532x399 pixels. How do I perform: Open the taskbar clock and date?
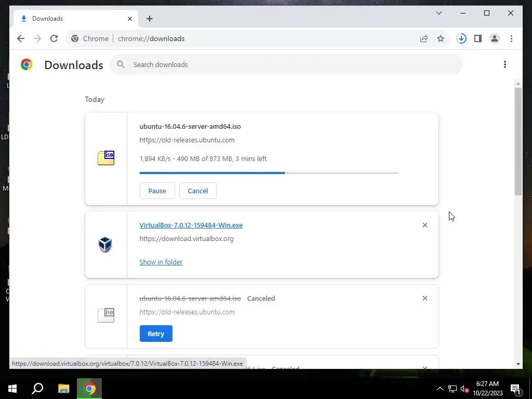(487, 389)
